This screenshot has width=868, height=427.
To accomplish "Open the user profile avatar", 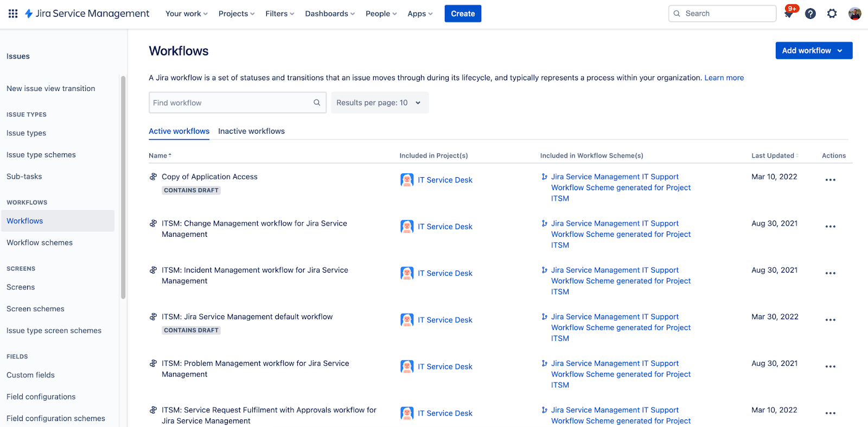I will pyautogui.click(x=855, y=14).
